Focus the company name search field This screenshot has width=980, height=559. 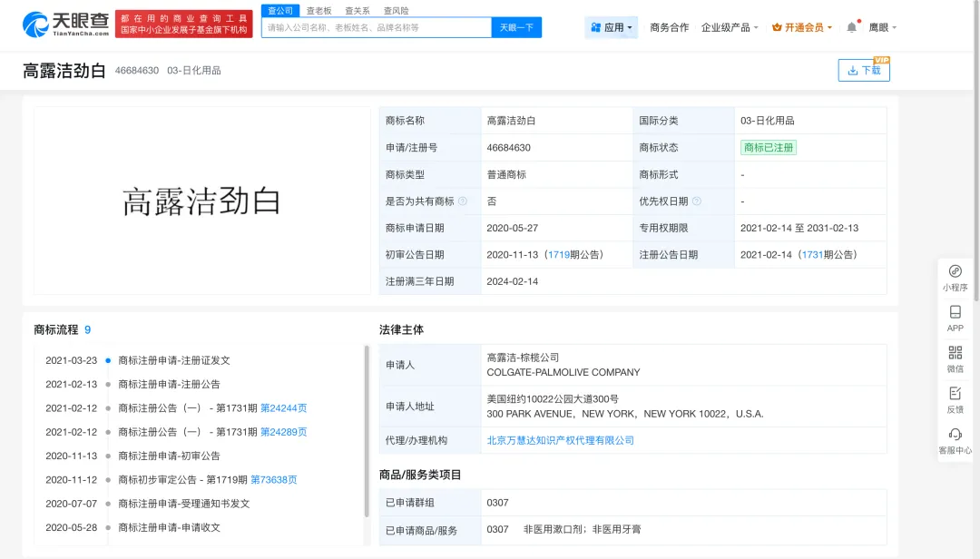click(x=377, y=27)
